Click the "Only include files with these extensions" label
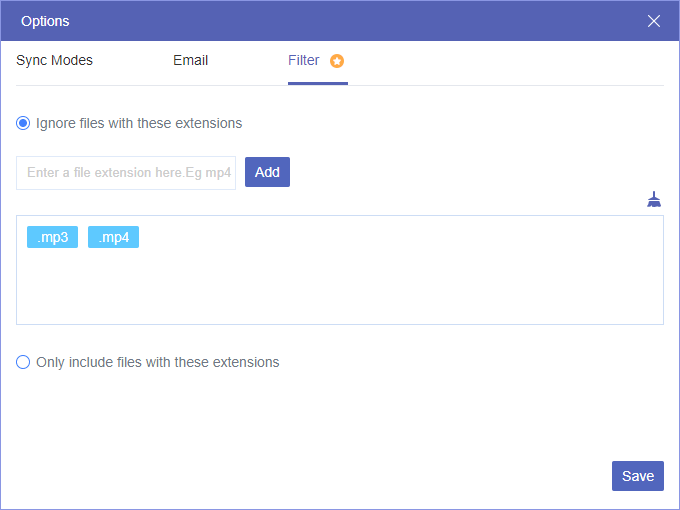Screen dimensions: 680x510 coord(157,362)
